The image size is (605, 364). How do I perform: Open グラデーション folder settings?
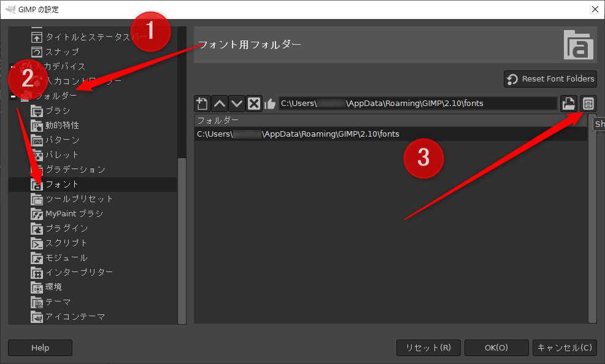(68, 170)
